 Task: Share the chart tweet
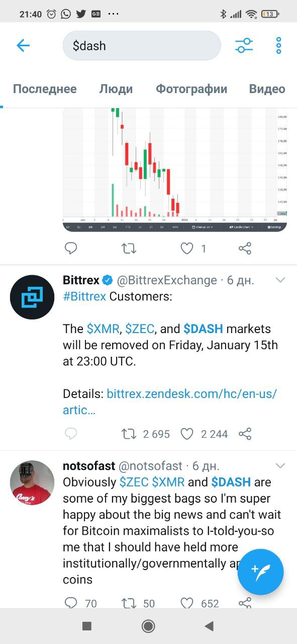245,248
